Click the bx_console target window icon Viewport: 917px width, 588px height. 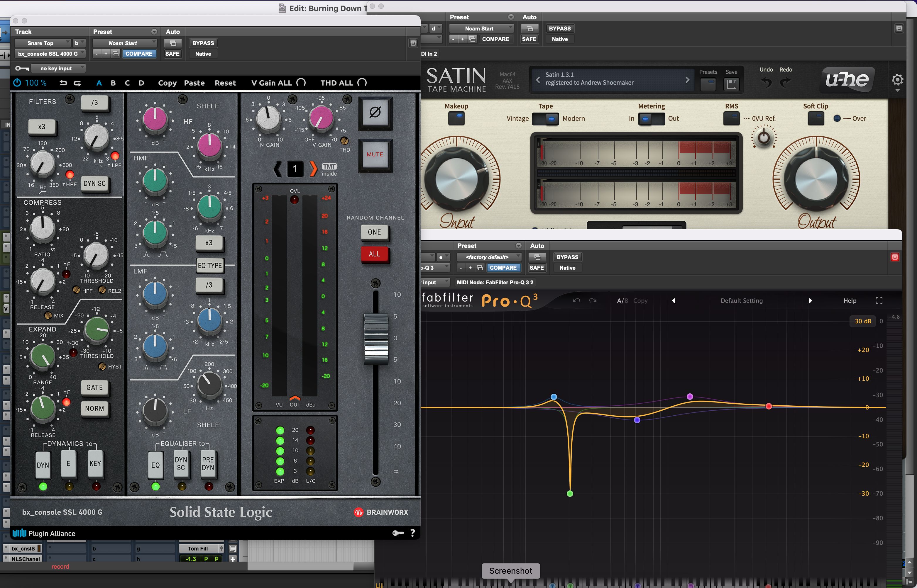click(x=413, y=43)
